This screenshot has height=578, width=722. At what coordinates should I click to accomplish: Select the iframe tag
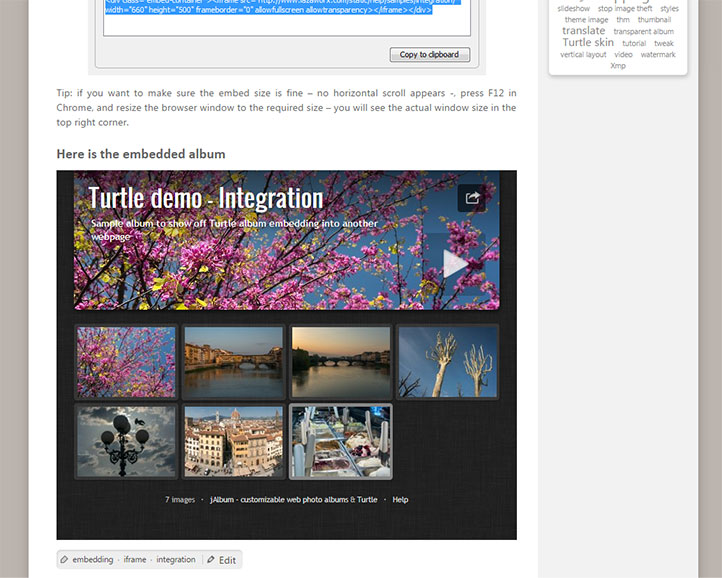135,560
